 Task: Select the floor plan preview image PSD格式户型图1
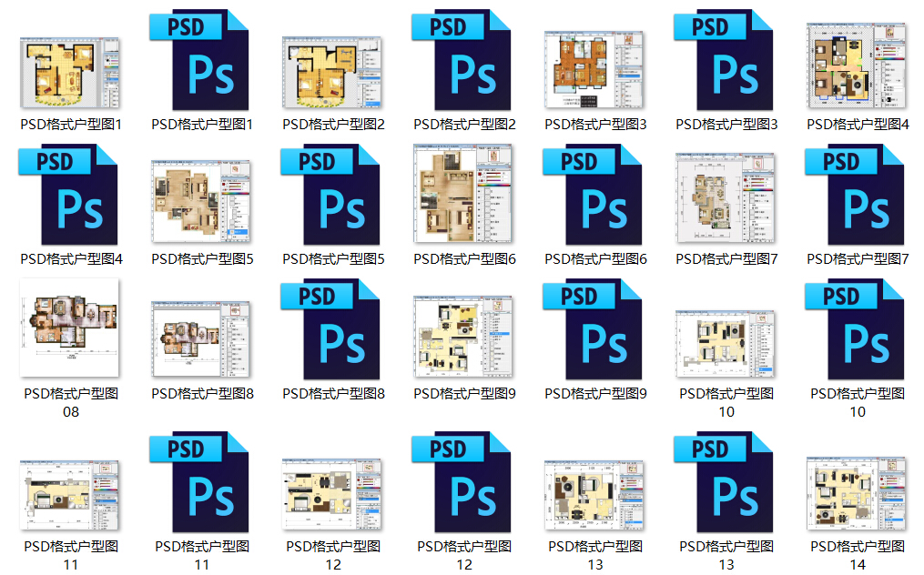(x=70, y=73)
